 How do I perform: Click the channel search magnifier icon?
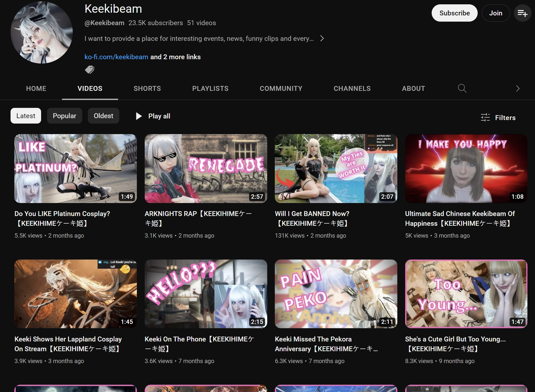pyautogui.click(x=462, y=88)
